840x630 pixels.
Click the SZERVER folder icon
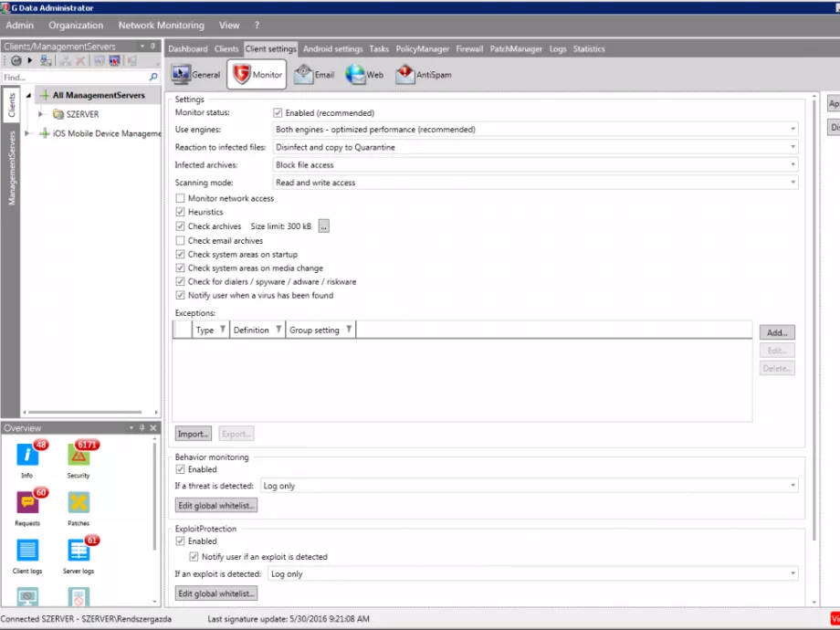[58, 114]
